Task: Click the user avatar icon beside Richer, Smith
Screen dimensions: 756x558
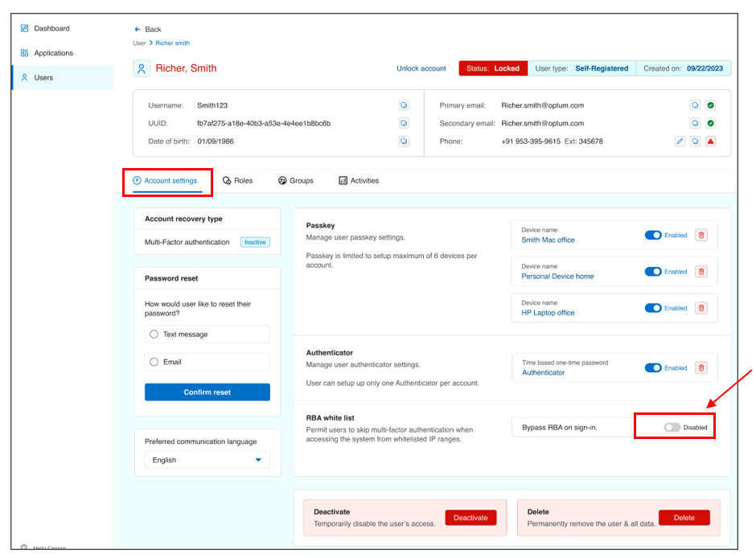Action: tap(142, 69)
